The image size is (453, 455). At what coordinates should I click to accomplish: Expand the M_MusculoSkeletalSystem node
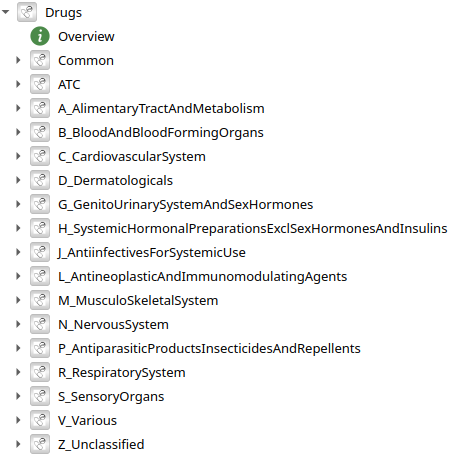tap(18, 300)
